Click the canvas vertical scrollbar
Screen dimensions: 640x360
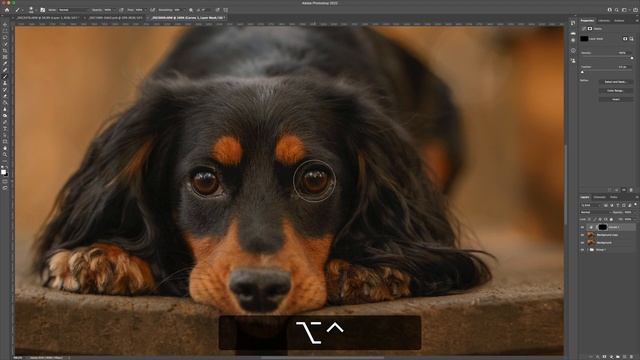(x=565, y=184)
